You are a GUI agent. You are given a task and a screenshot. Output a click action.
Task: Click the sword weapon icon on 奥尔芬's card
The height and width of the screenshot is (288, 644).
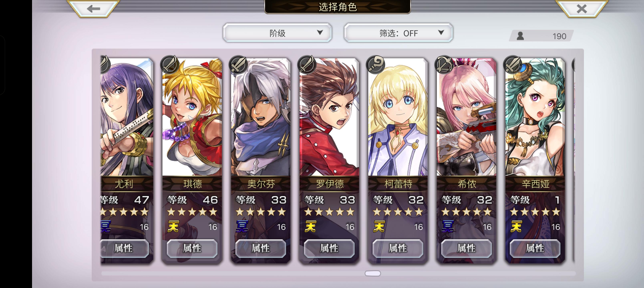click(238, 64)
